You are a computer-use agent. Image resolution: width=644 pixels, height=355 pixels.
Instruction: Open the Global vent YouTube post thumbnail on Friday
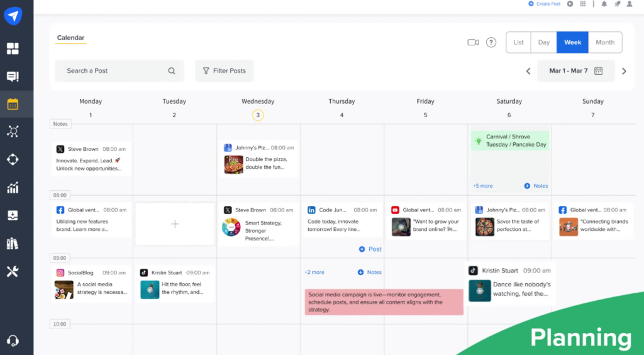point(401,227)
